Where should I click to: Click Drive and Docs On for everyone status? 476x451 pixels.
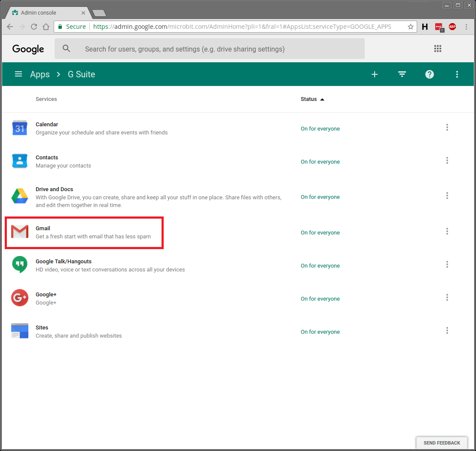320,197
